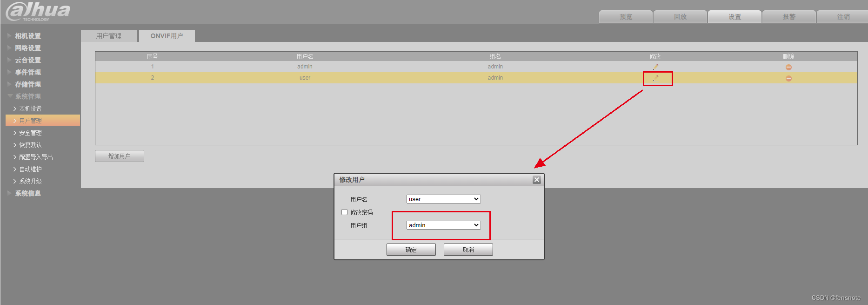Screen dimensions: 868x305
Task: Go to the 预览 top tab
Action: point(626,17)
